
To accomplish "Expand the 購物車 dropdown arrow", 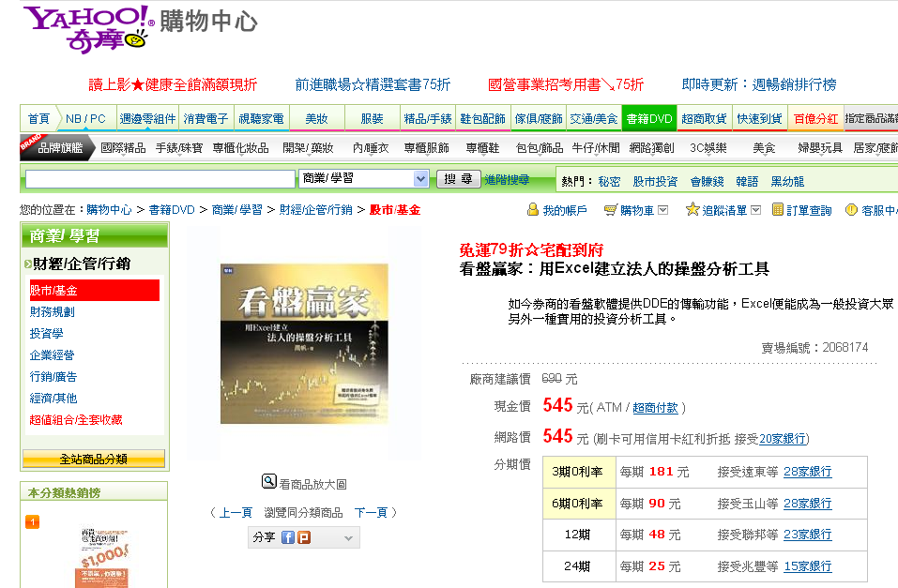I will (662, 210).
